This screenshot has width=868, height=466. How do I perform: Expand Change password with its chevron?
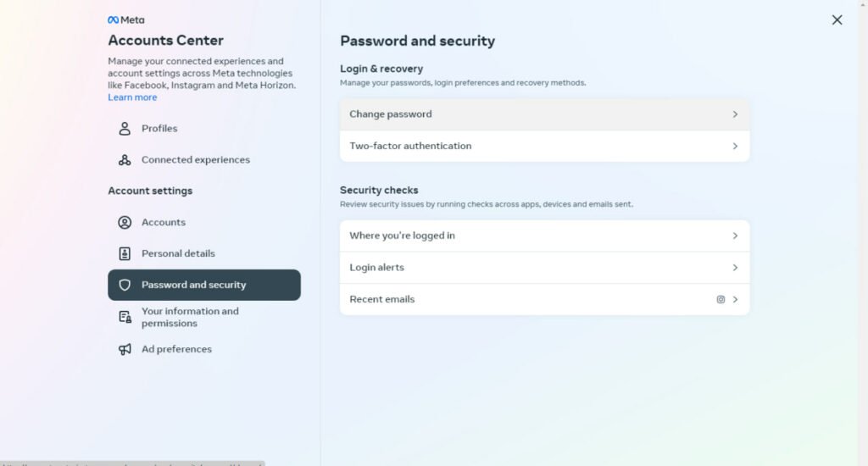tap(735, 114)
